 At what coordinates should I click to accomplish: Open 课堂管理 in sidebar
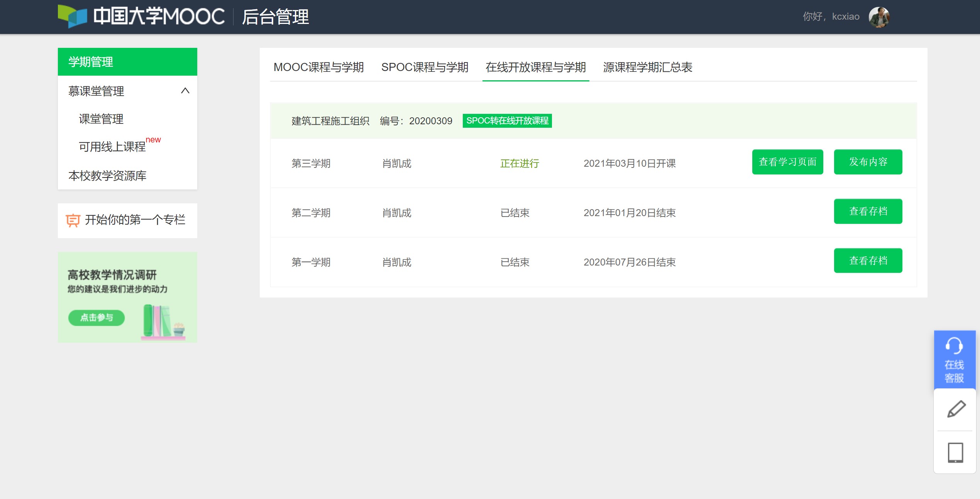point(101,119)
